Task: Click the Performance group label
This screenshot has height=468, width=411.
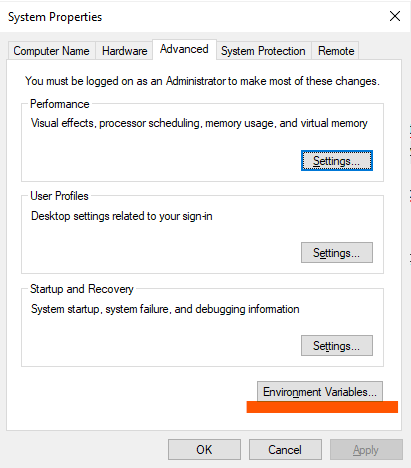Action: pyautogui.click(x=60, y=104)
